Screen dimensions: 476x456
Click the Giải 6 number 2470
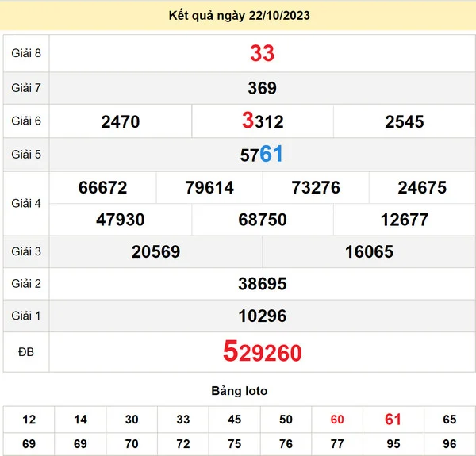(121, 122)
